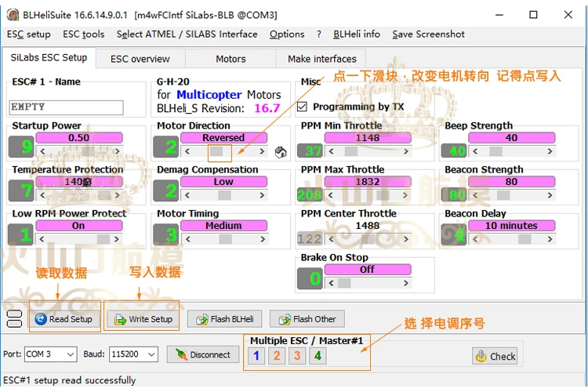588x392 pixels.
Task: Select ESC number 1
Action: 256,355
